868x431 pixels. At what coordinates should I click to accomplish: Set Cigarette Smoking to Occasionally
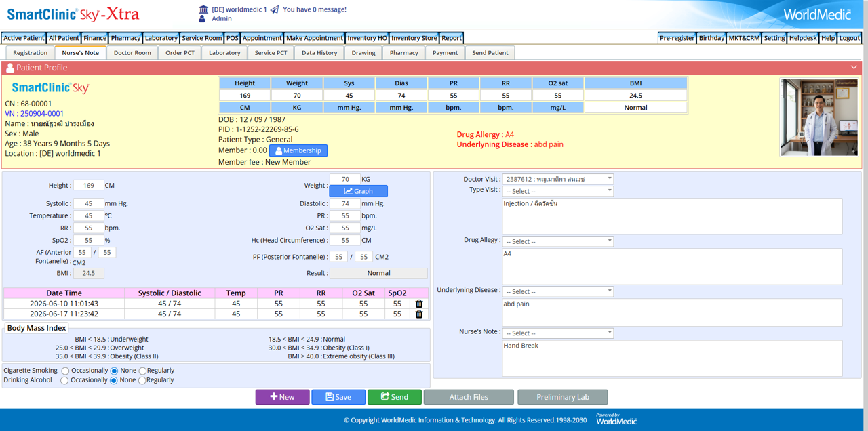(x=65, y=371)
